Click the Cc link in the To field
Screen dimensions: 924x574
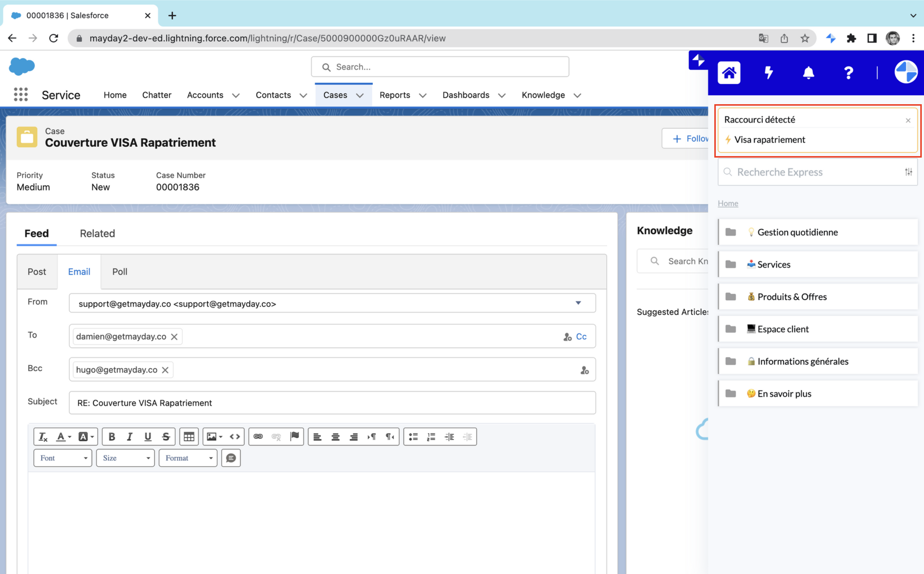pos(581,336)
